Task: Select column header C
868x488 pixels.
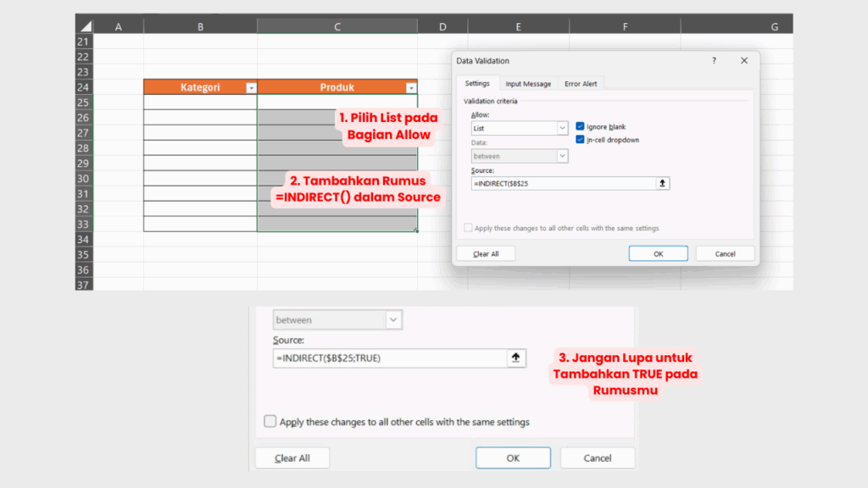Action: pos(337,27)
